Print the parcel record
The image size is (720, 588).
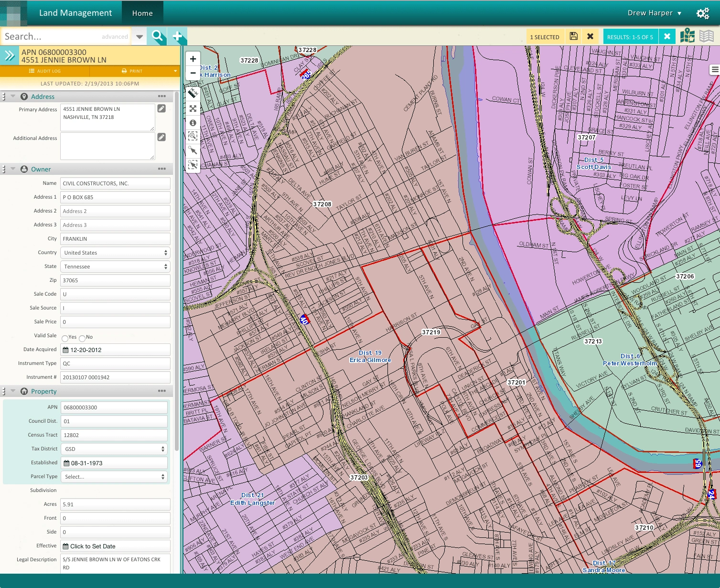[132, 71]
